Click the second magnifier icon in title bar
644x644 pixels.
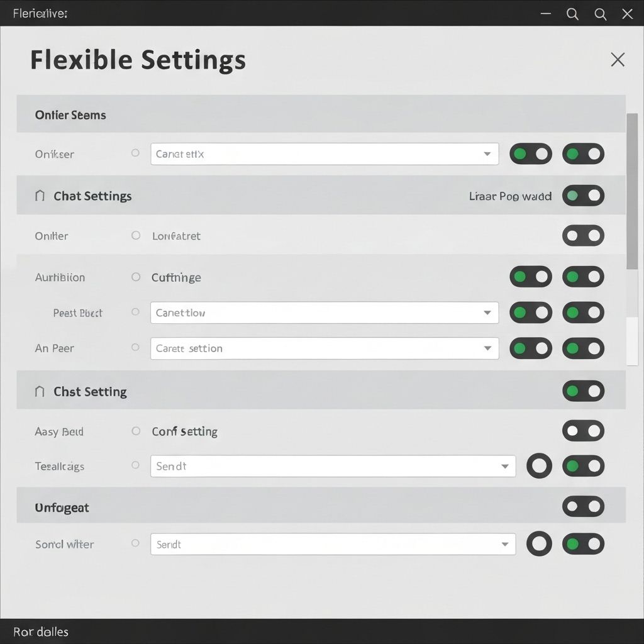point(600,14)
